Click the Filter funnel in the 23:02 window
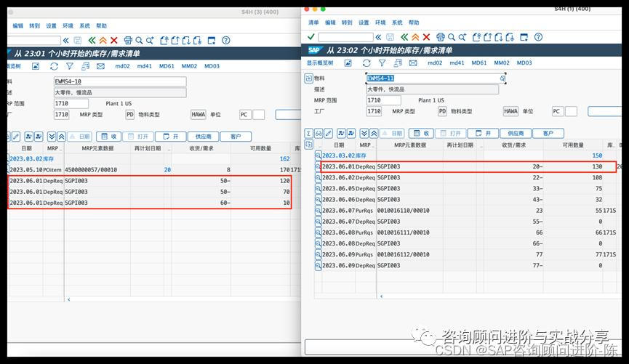This screenshot has height=364, width=629. (382, 63)
